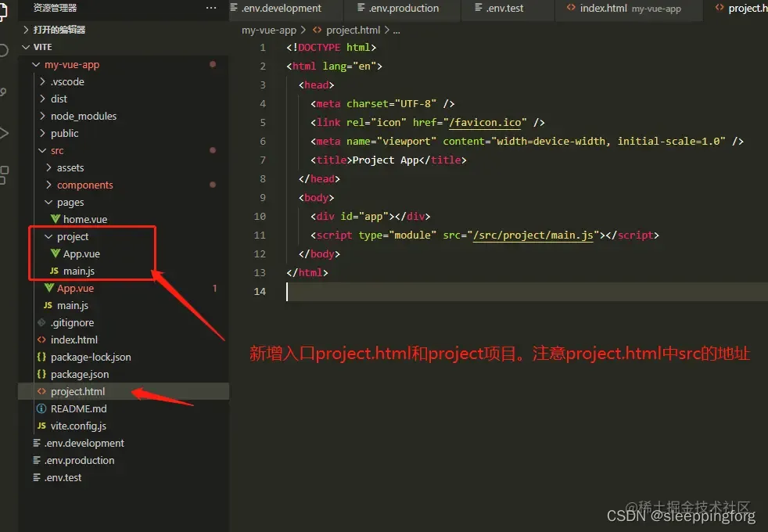Open the src App.vue file with error

[x=75, y=288]
